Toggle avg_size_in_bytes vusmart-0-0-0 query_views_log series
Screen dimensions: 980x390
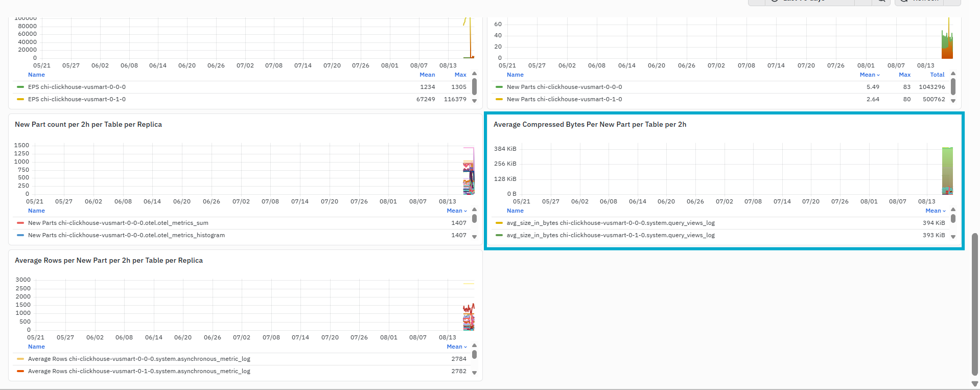(x=611, y=223)
